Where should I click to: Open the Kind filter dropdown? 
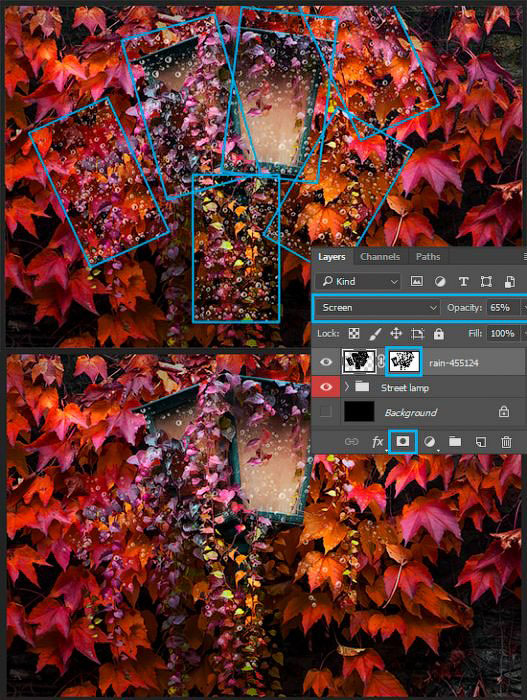[360, 281]
